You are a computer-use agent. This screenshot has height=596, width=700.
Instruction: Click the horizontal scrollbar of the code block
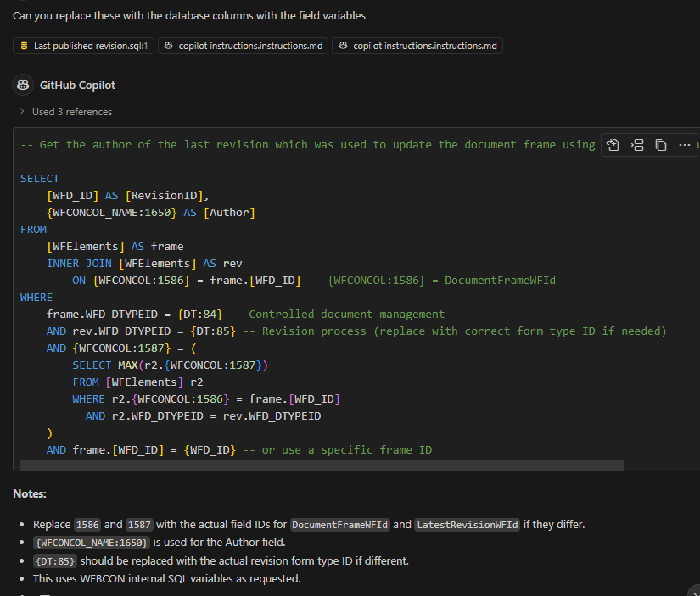(322, 465)
